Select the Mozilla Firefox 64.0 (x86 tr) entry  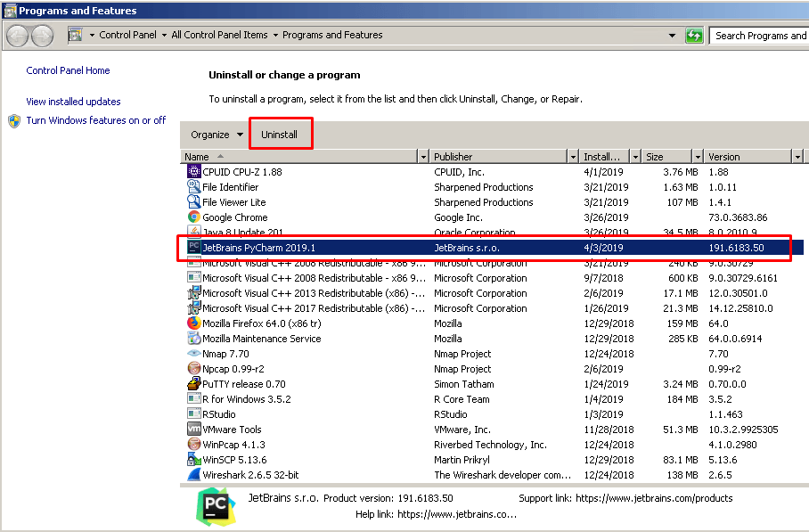[x=262, y=323]
